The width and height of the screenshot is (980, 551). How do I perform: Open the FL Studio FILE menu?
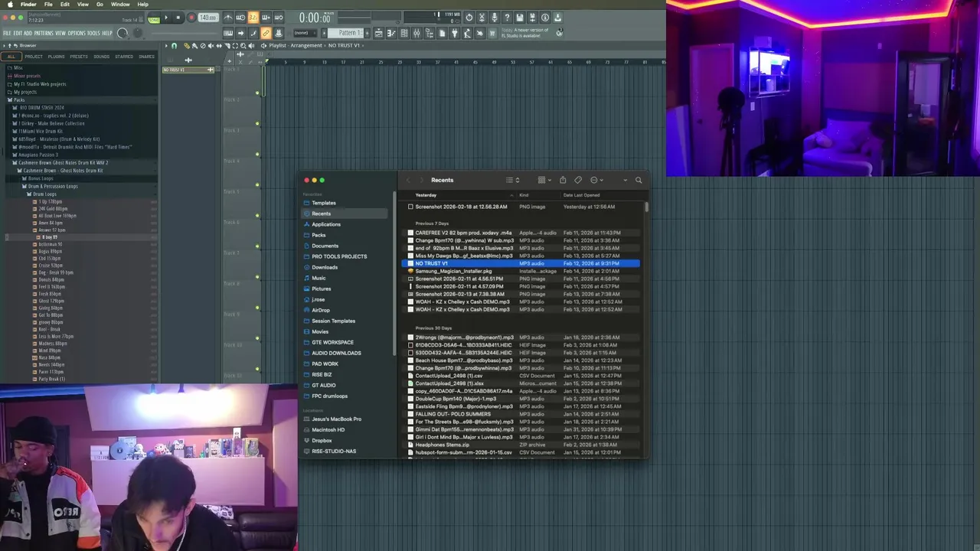pyautogui.click(x=7, y=33)
